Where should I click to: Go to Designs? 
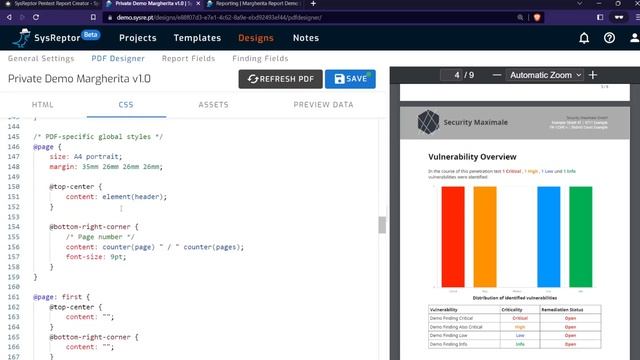256,38
